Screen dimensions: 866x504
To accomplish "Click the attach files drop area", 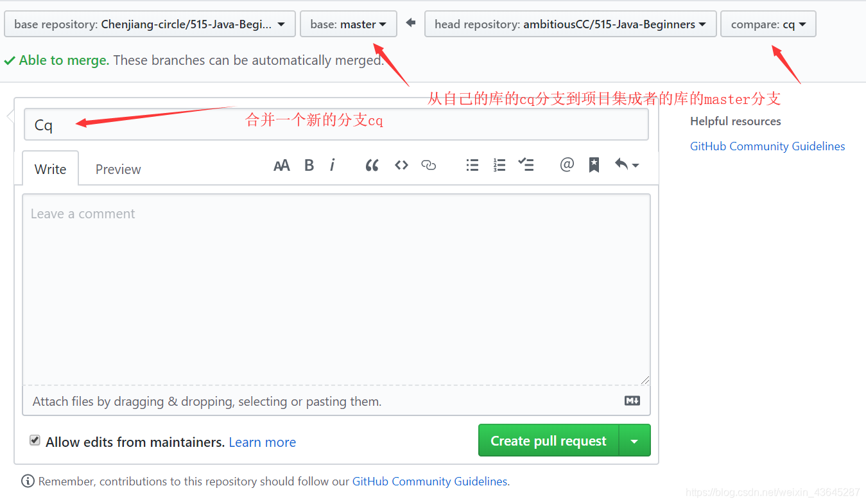I will click(336, 401).
